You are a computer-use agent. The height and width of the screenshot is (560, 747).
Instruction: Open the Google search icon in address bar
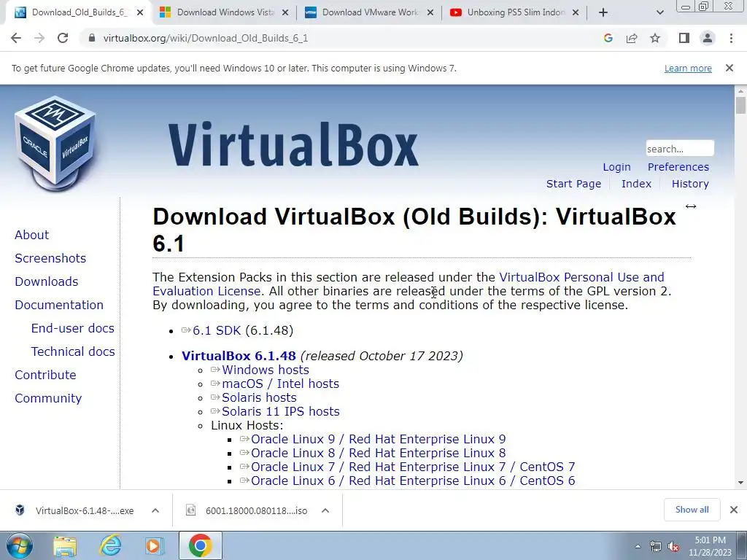[608, 38]
